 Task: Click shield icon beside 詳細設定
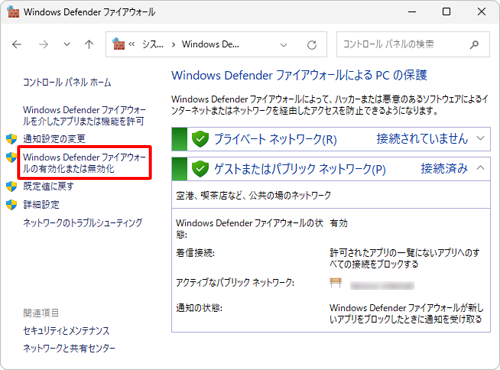(12, 205)
